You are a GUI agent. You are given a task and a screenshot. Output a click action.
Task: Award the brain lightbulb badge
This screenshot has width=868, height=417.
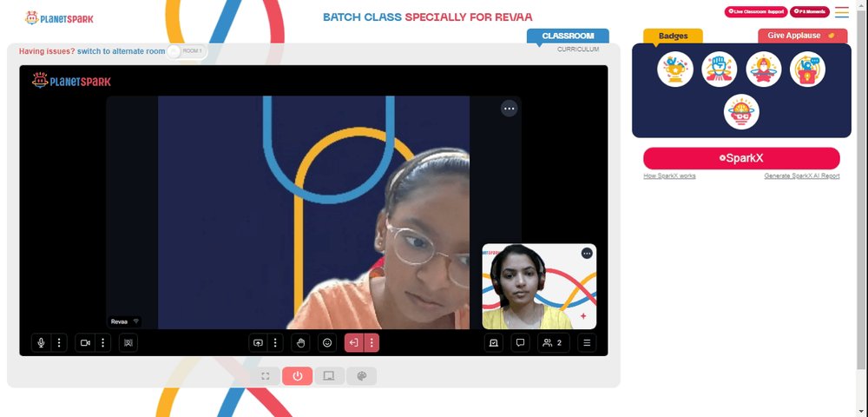point(741,112)
